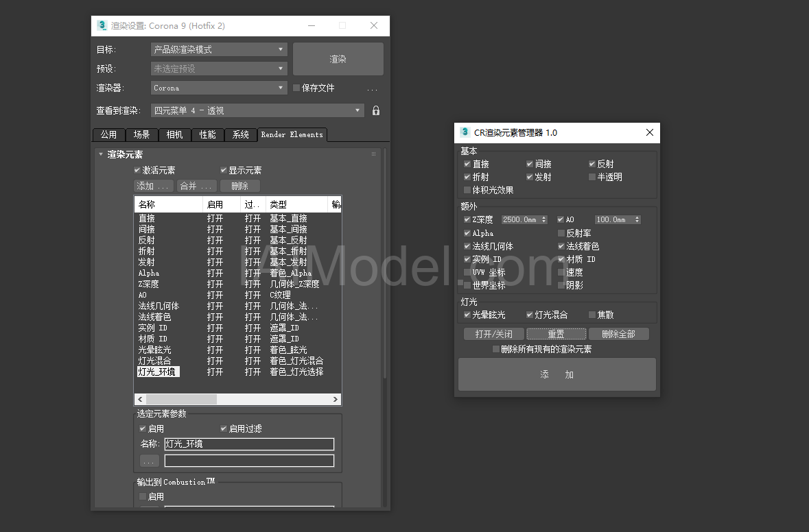Screen dimensions: 809x532
Task: Enable the 体积光效果 checkbox
Action: [x=467, y=190]
